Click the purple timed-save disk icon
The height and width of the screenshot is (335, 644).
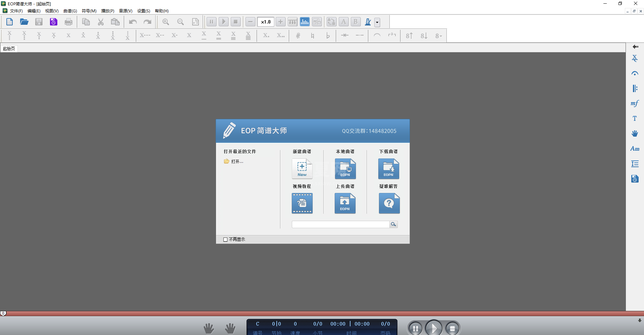coord(54,22)
